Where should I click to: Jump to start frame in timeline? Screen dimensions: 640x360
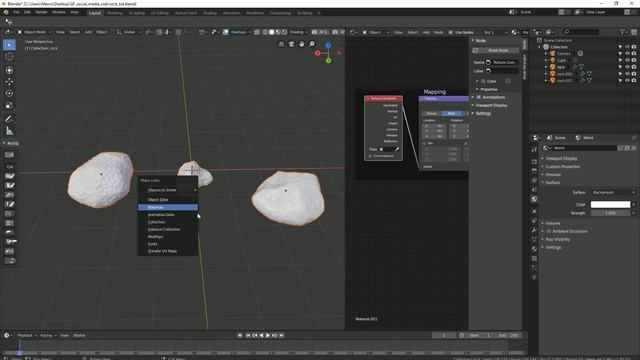pyautogui.click(x=248, y=335)
